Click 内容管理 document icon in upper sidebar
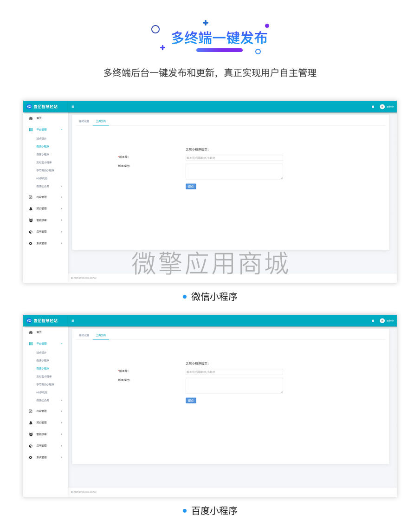This screenshot has height=527, width=420. tap(31, 197)
